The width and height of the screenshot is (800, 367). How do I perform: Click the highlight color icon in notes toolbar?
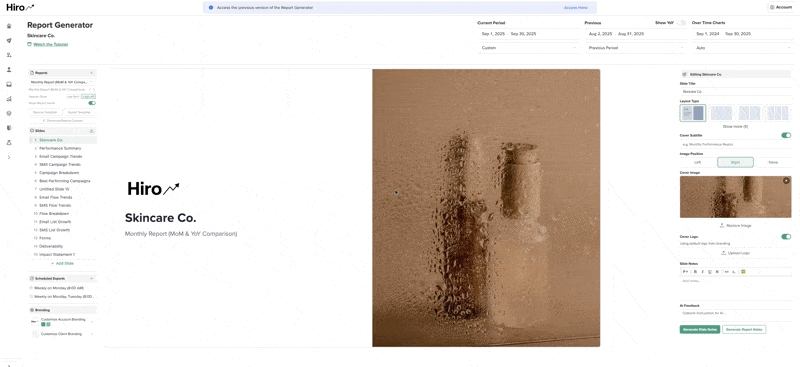pyautogui.click(x=743, y=272)
